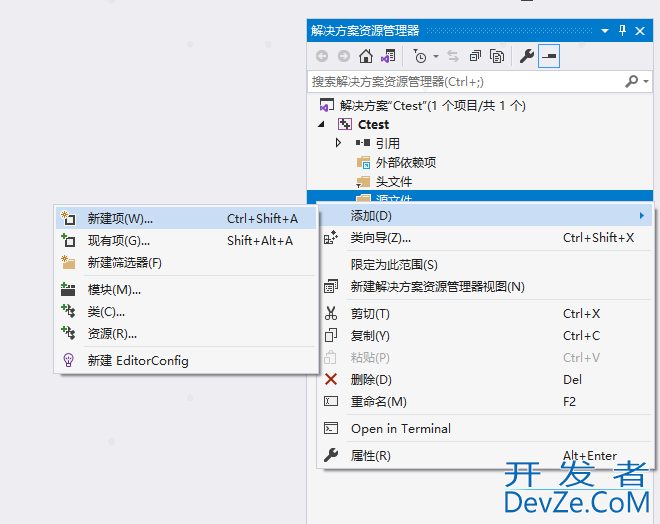The height and width of the screenshot is (524, 660).
Task: Choose Open in Terminal
Action: click(485, 428)
